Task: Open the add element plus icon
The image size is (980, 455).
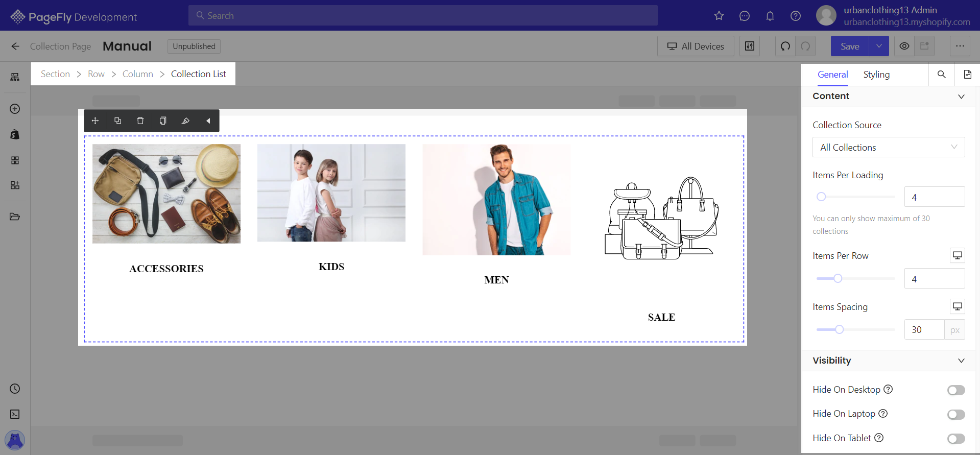Action: pyautogui.click(x=15, y=109)
